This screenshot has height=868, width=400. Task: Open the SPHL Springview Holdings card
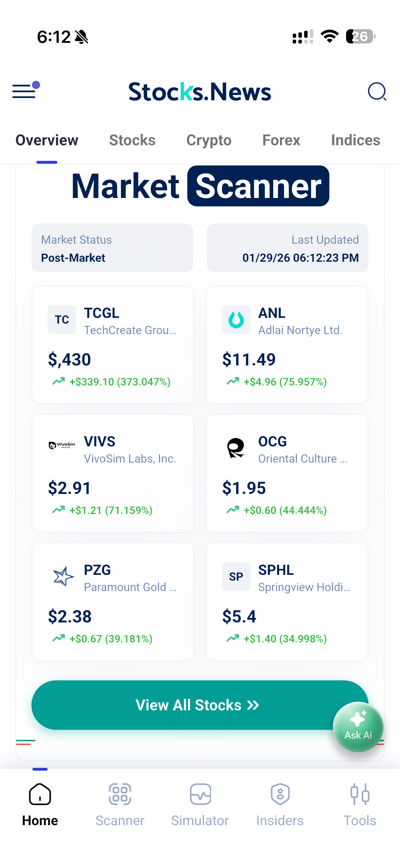click(287, 602)
